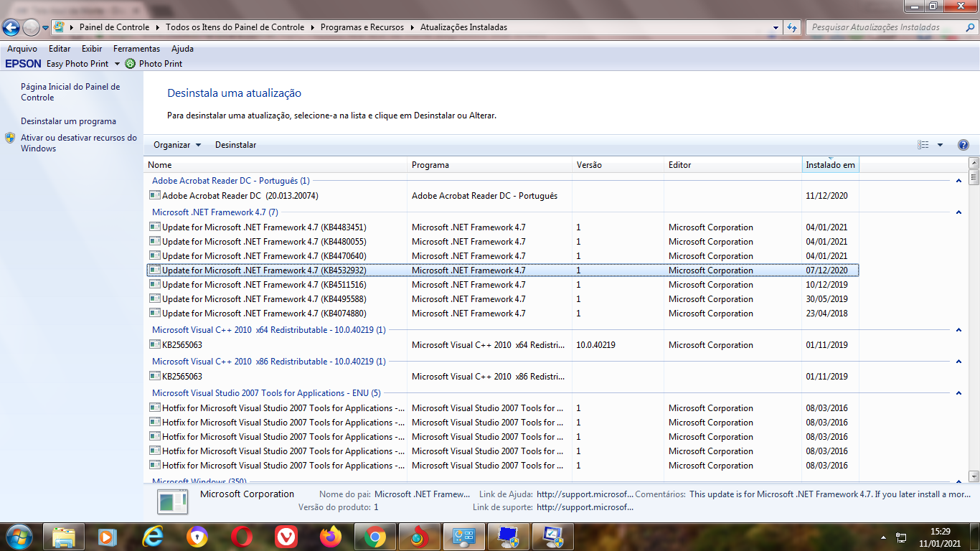Sort by the Instalado em column header
980x551 pixels.
pos(830,165)
